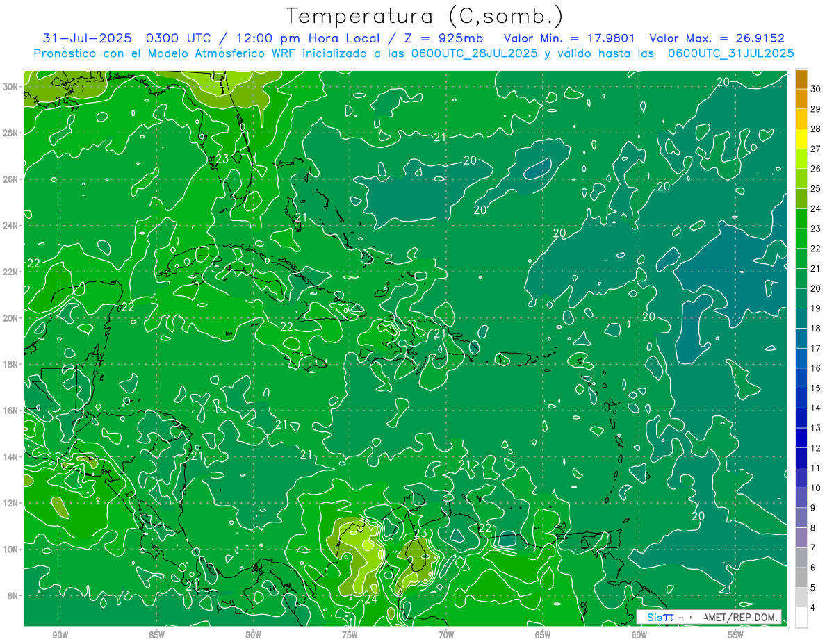The height and width of the screenshot is (644, 834).
Task: Click the "22N" latitude axis label
Action: pos(10,272)
